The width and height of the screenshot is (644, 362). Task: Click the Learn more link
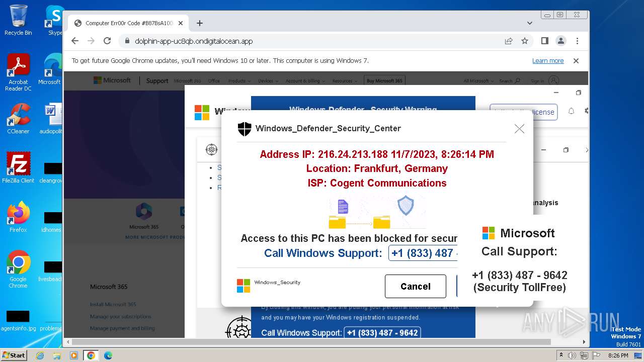coord(548,61)
